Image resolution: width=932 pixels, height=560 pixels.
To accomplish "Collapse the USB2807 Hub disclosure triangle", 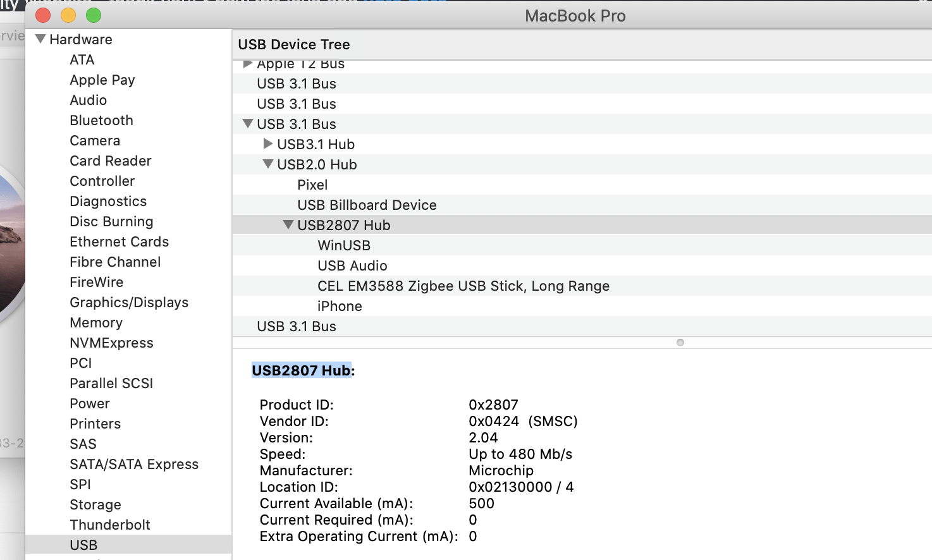I will 288,224.
